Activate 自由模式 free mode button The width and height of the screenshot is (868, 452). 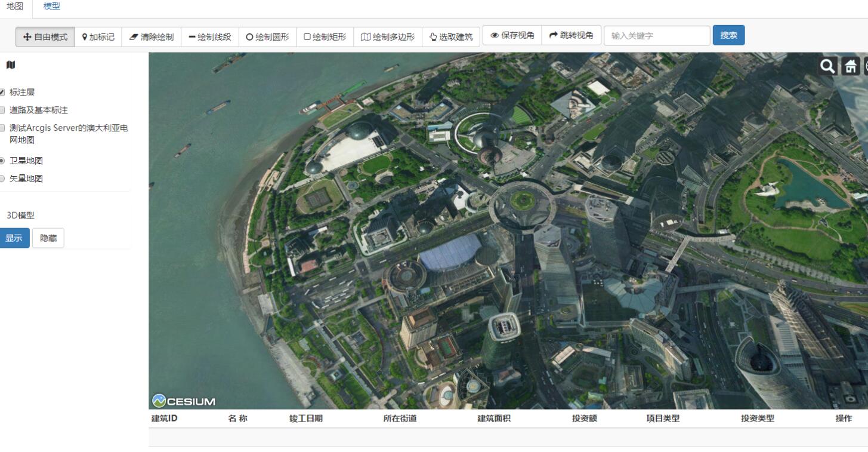[x=45, y=36]
